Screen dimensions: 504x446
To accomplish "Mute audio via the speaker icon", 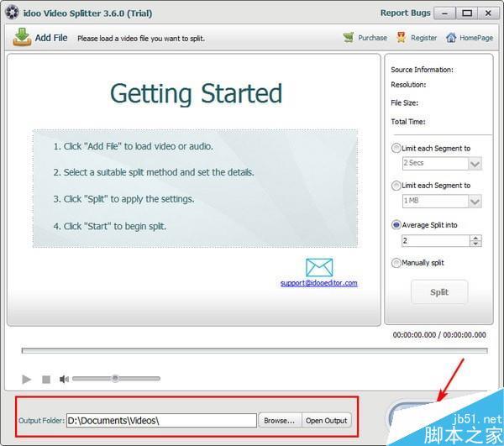I will 64,379.
